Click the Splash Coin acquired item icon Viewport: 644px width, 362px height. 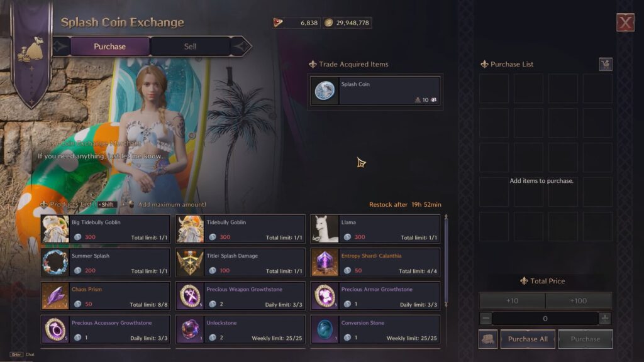pos(325,90)
